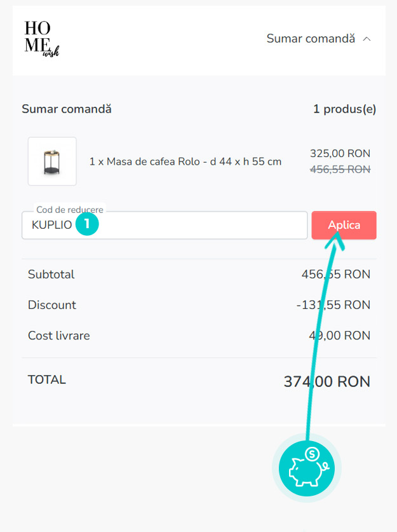Image resolution: width=397 pixels, height=532 pixels.
Task: Click the Subtotal label
Action: [51, 275]
